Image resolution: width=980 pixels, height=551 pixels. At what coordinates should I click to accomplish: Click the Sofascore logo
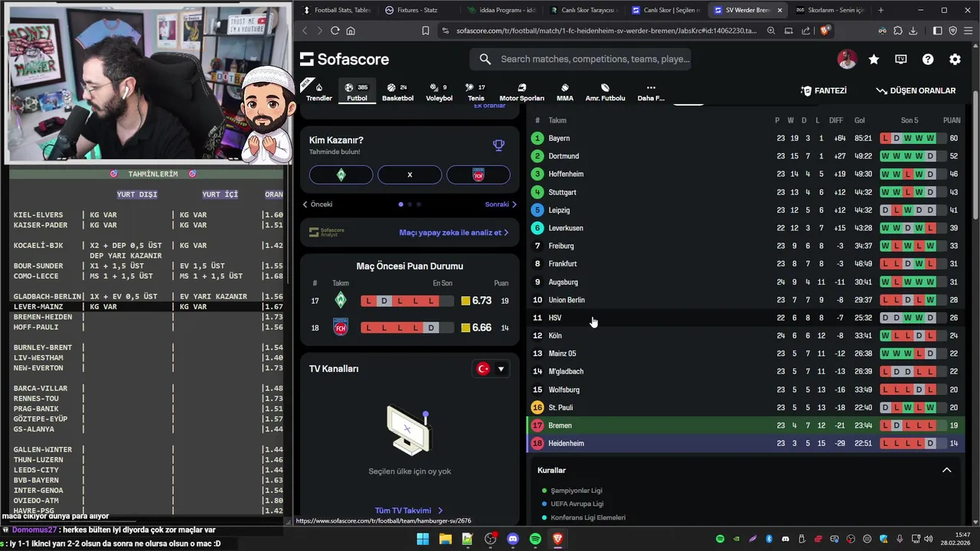coord(344,59)
